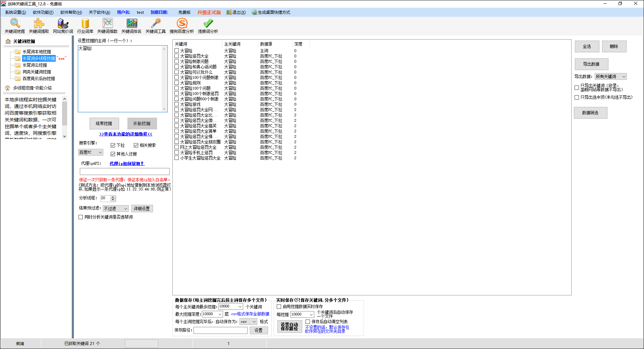Click 设置 button beside 保存路径

point(259,330)
